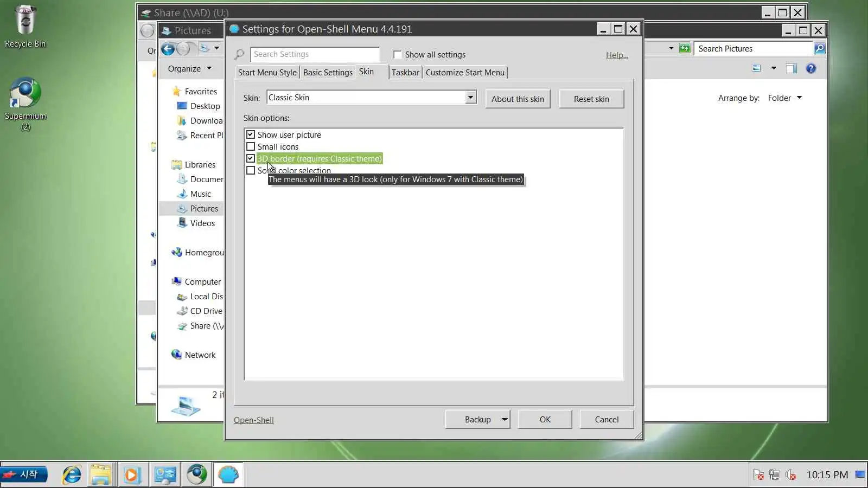Viewport: 868px width, 488px height.
Task: Click the Start button on the taskbar
Action: click(x=24, y=475)
